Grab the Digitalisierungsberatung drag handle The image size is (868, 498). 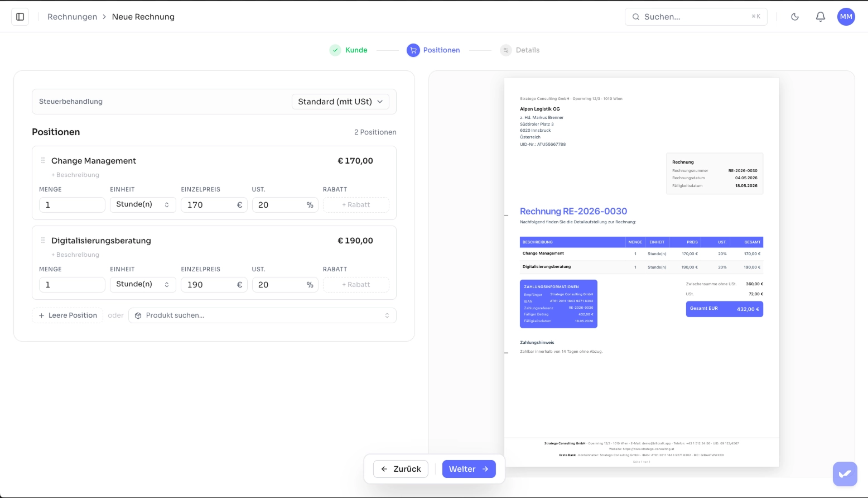pyautogui.click(x=43, y=241)
